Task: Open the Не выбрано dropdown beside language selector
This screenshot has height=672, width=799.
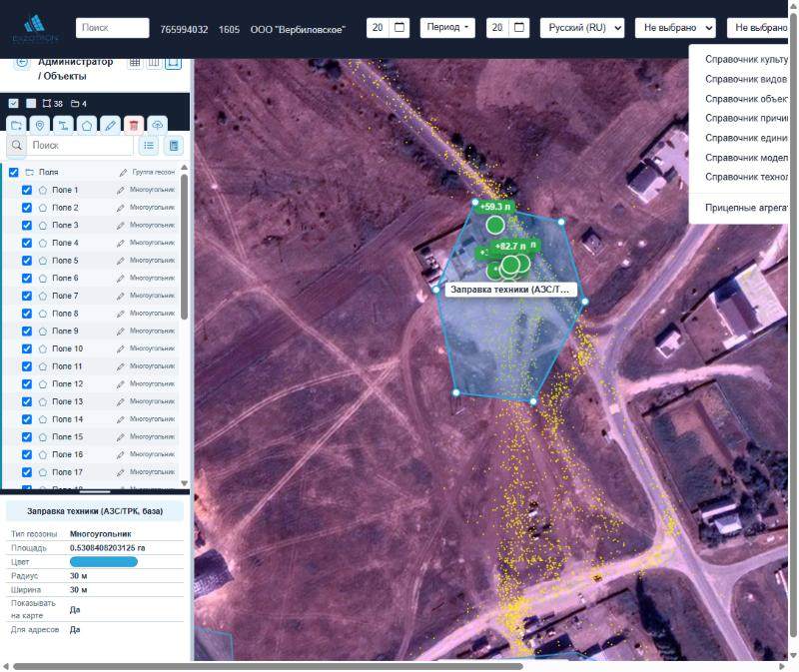Action: pos(675,28)
